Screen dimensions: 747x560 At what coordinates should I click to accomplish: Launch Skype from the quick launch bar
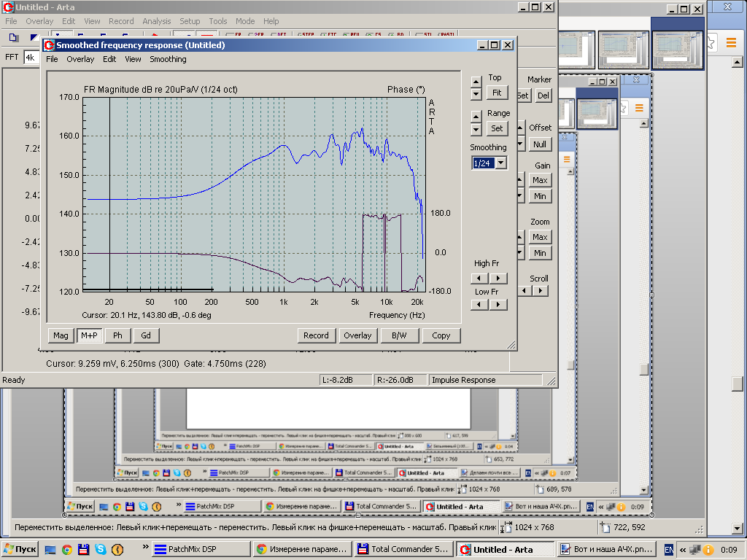(100, 549)
